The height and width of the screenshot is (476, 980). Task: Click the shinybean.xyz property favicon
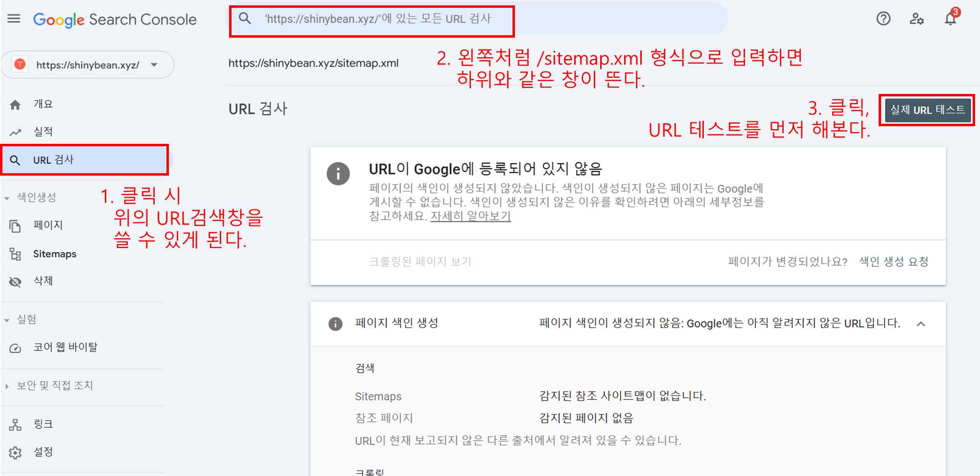pos(20,65)
